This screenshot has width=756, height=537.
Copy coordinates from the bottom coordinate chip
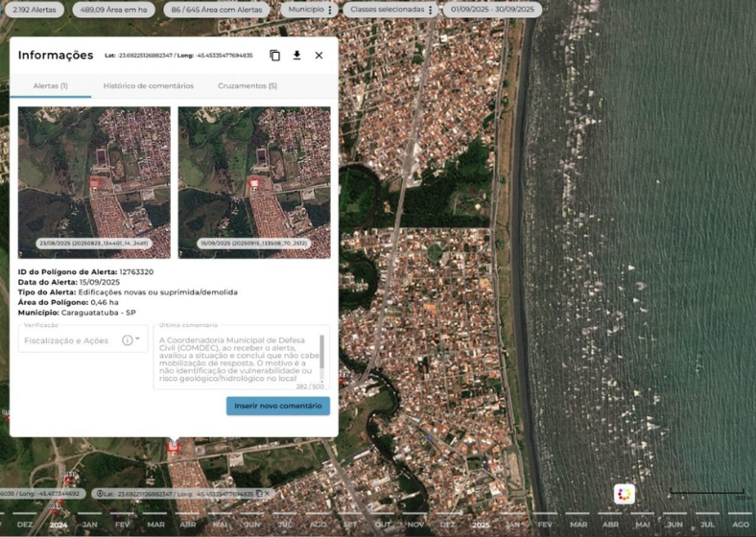(x=259, y=494)
